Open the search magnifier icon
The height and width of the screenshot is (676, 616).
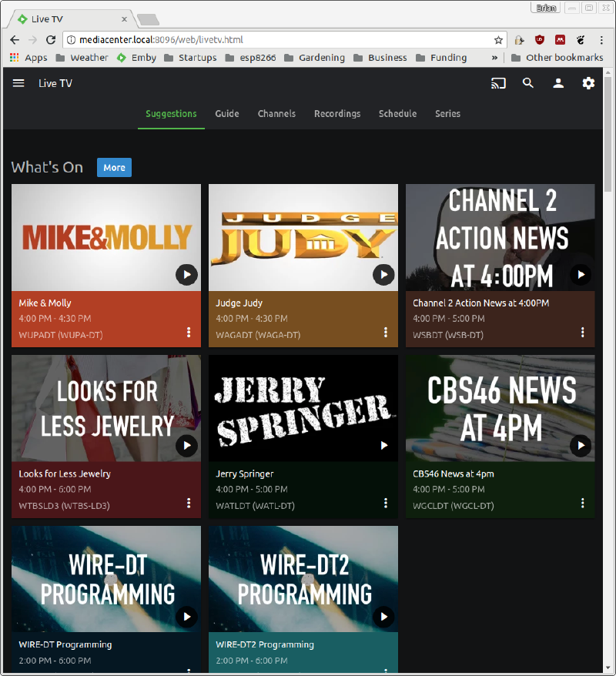[528, 83]
